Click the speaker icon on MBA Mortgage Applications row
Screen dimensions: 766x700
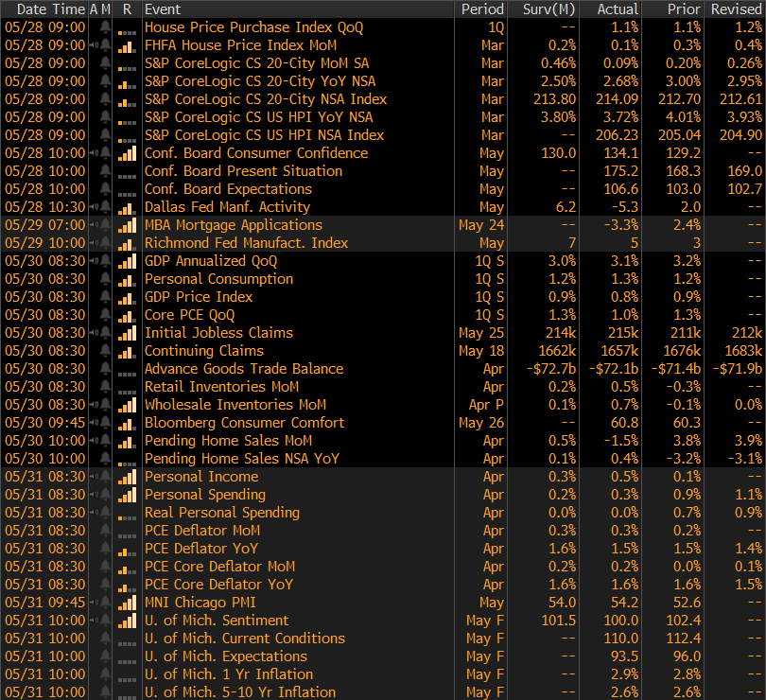pos(93,225)
